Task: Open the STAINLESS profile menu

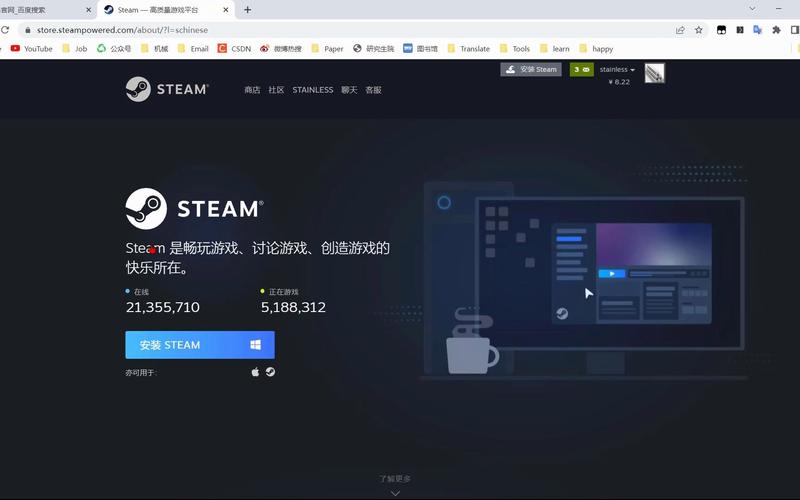Action: point(313,90)
